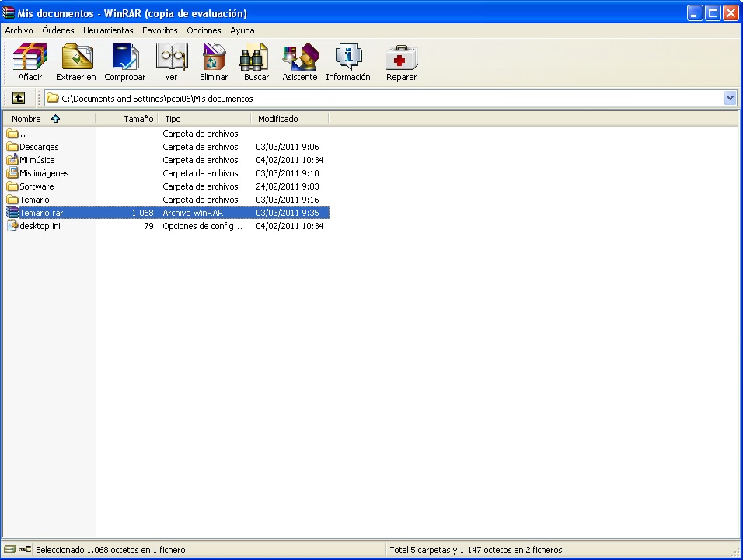Select the desktop.ini file name
The width and height of the screenshot is (743, 560).
40,226
